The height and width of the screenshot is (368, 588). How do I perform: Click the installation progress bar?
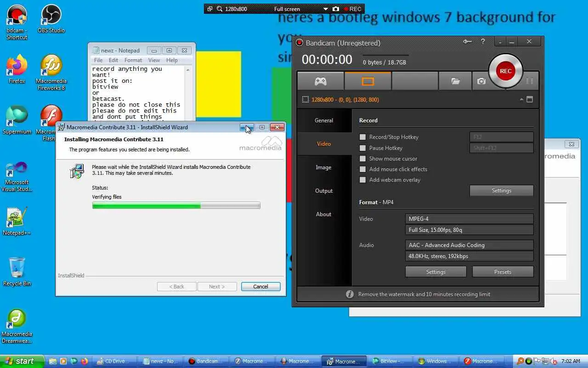176,206
